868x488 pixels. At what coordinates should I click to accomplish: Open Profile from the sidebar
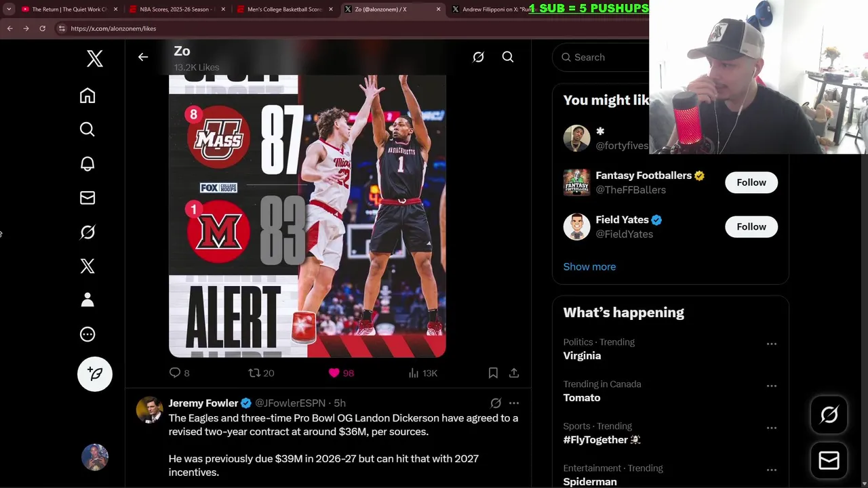coord(87,300)
